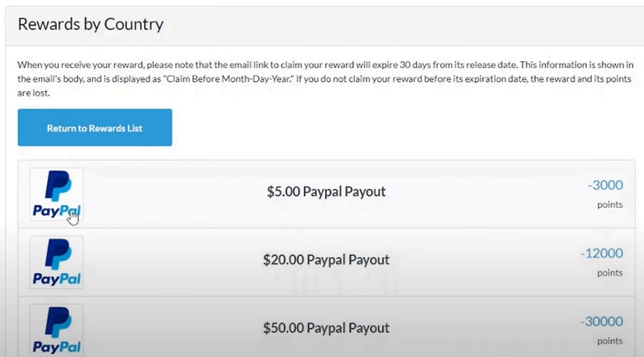Click the PayPal double-P emblem for $5.00 payout
This screenshot has width=644, height=357.
(x=58, y=186)
